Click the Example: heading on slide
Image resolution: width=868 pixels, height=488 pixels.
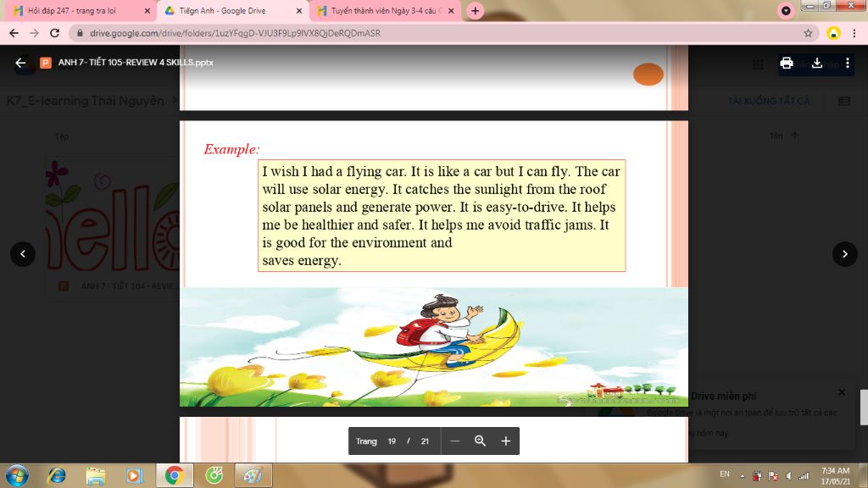tap(231, 149)
